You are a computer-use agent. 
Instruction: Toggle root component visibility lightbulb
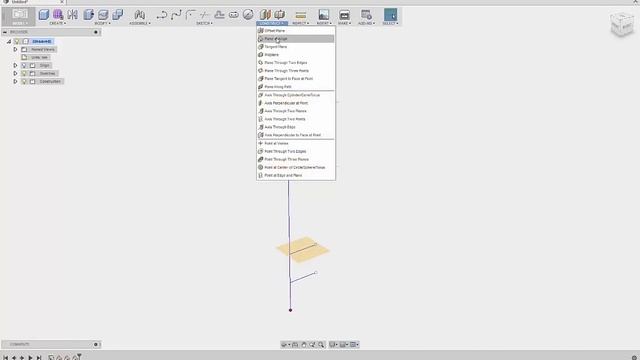[x=17, y=41]
